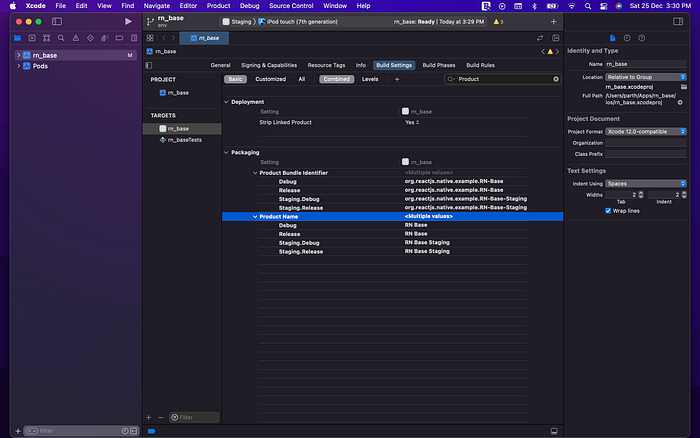Click the related items grid icon

pyautogui.click(x=150, y=38)
